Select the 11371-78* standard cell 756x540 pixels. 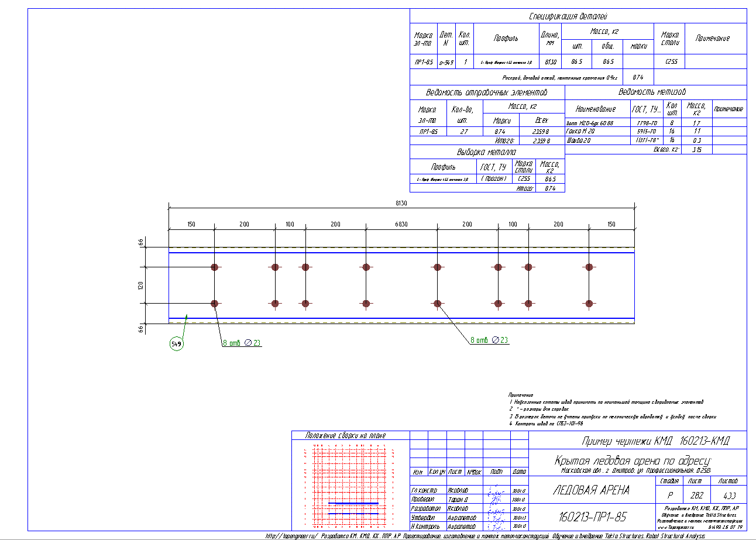(x=646, y=140)
